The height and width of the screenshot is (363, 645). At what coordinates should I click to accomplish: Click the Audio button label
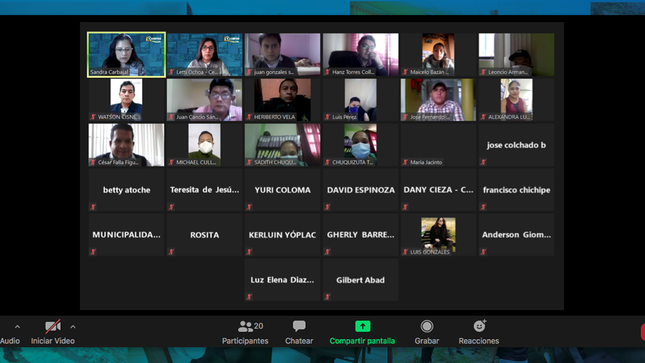[x=10, y=341]
